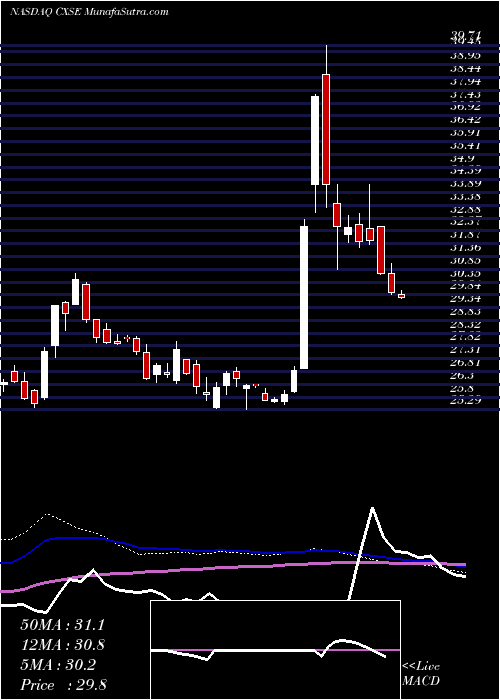Select the 32.88 price axis label

pos(466,210)
